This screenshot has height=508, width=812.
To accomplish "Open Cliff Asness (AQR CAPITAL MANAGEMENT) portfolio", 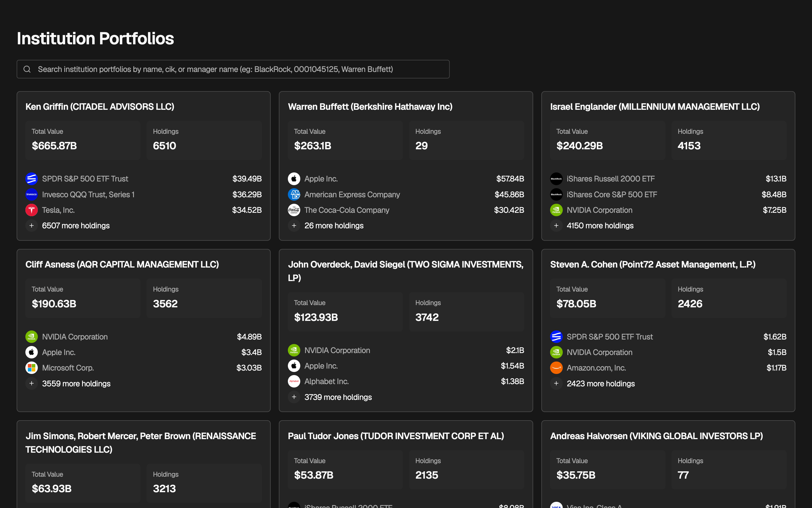I will (x=122, y=264).
